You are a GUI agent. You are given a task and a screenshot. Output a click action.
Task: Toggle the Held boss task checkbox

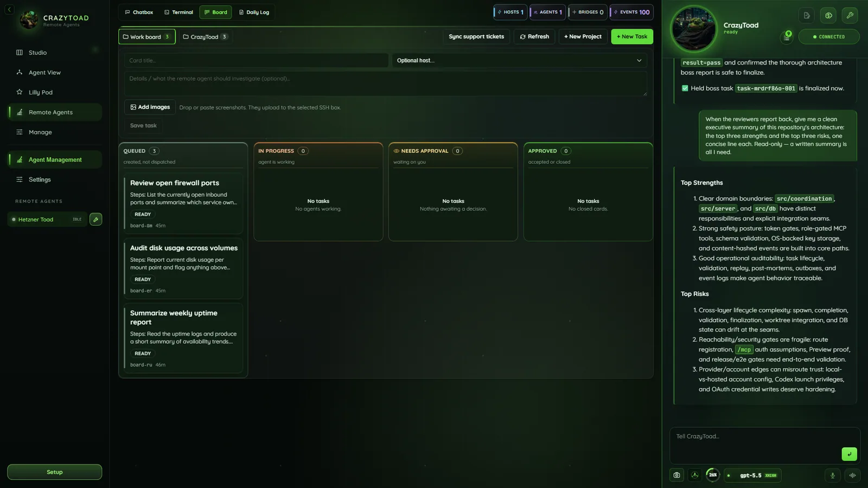click(685, 88)
